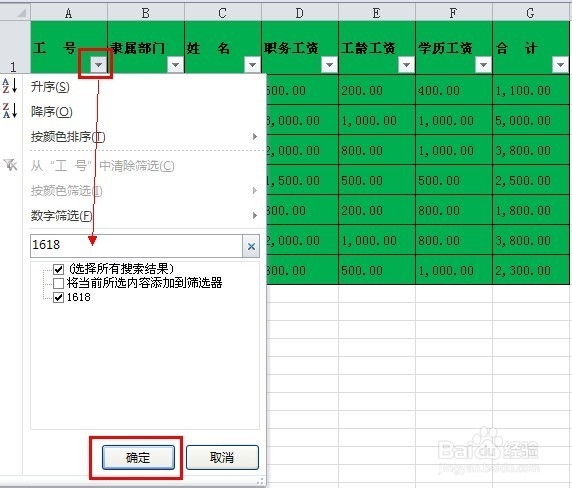Click cell with value 5,000.00

tap(531, 120)
